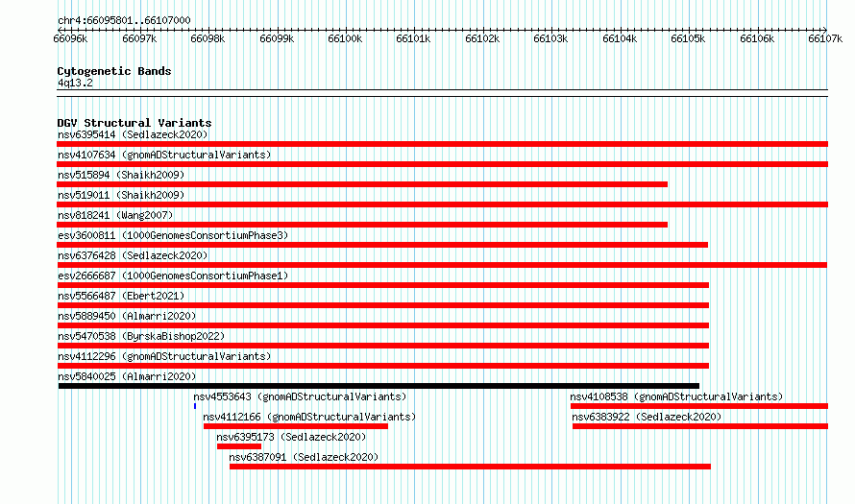The height and width of the screenshot is (504, 855).
Task: Click the 4q13.2 cytogenetic band bar
Action: click(x=442, y=93)
